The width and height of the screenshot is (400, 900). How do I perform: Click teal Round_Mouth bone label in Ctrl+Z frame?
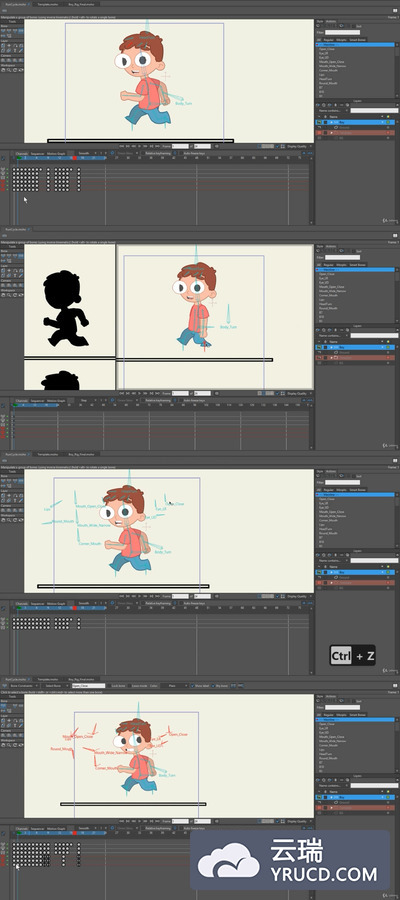coord(64,521)
